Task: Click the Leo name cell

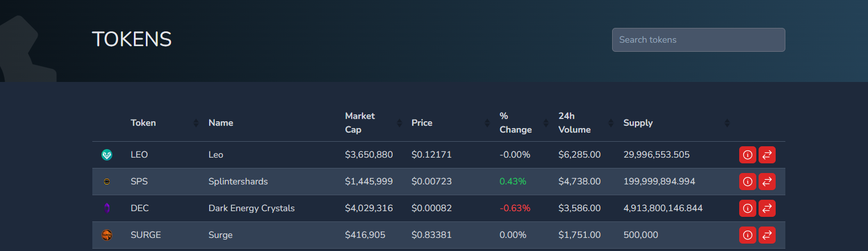Action: tap(216, 155)
